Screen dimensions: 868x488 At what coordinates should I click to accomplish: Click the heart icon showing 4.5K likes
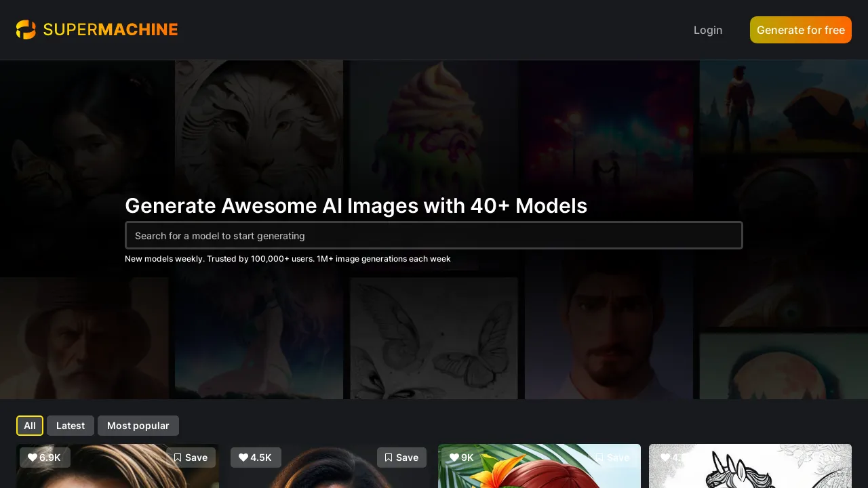pyautogui.click(x=243, y=457)
